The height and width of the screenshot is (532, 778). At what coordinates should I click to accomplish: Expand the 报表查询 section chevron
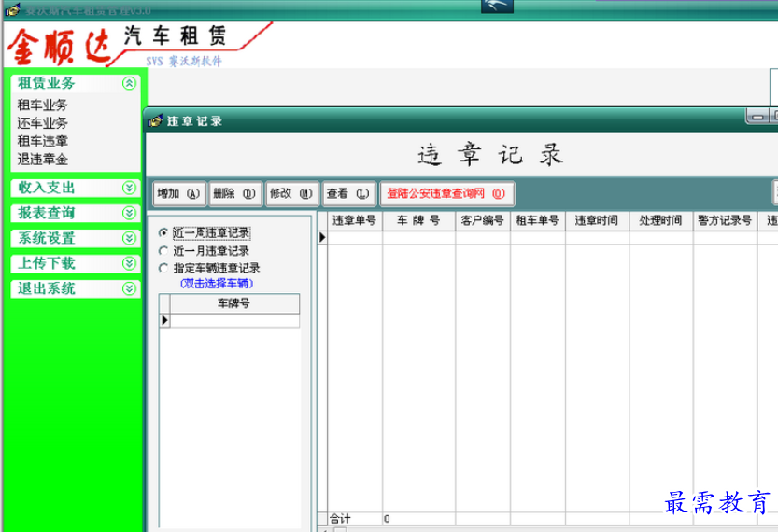tap(129, 213)
